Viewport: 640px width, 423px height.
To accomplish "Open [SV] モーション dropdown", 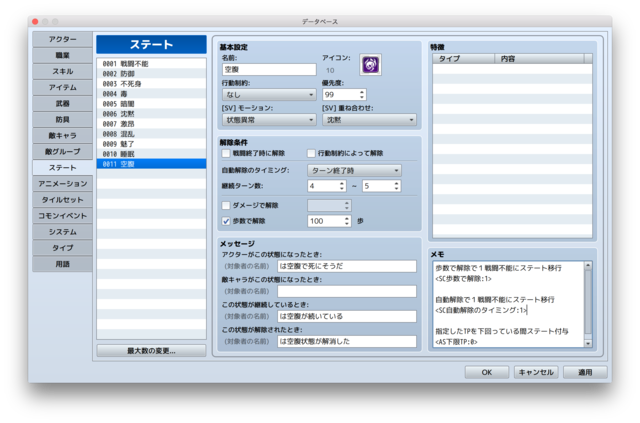I will (x=269, y=120).
